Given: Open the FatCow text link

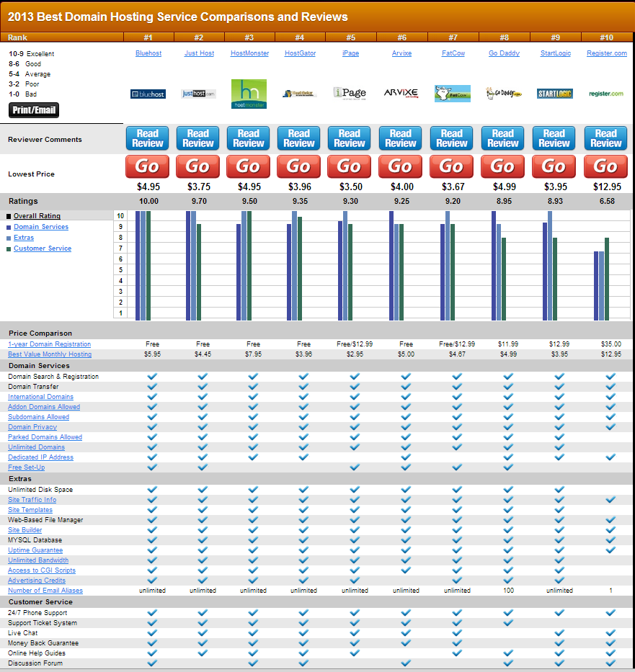Looking at the screenshot, I should tap(453, 53).
